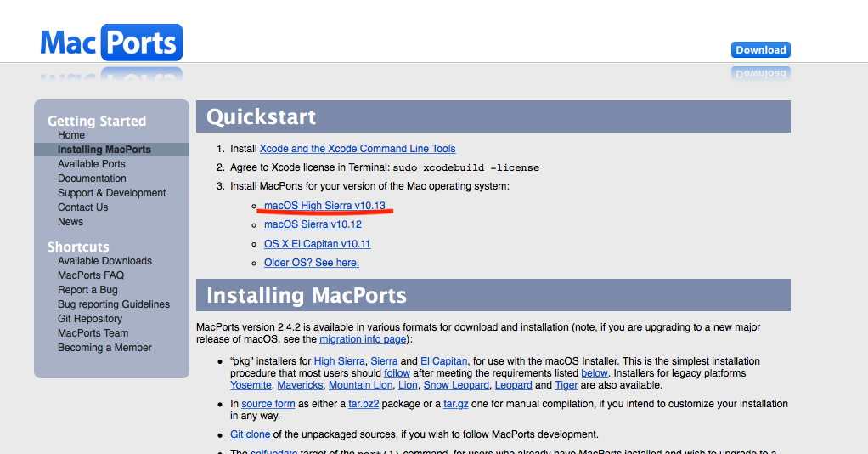Image resolution: width=868 pixels, height=454 pixels.
Task: Open the migration info page link
Action: (364, 339)
